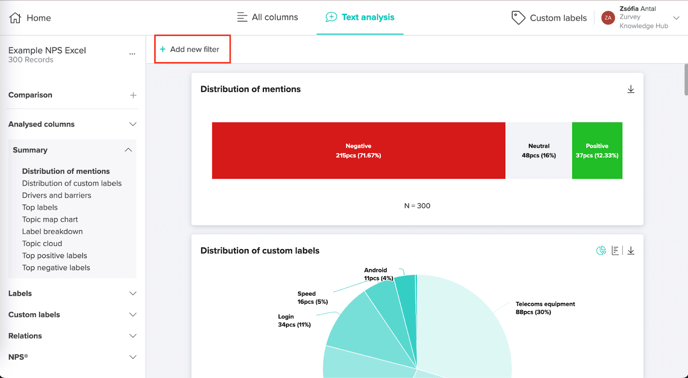The width and height of the screenshot is (688, 378).
Task: Expand the Analysed columns section
Action: tap(133, 124)
